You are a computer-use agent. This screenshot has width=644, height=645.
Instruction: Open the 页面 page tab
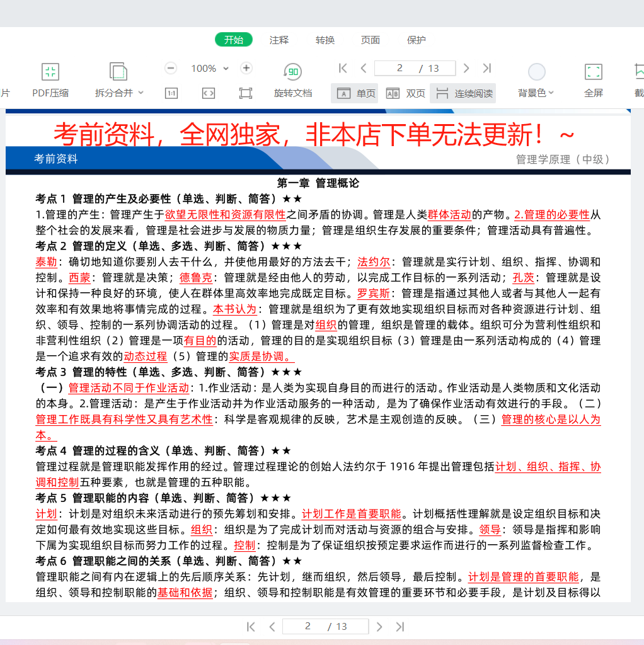pyautogui.click(x=371, y=40)
